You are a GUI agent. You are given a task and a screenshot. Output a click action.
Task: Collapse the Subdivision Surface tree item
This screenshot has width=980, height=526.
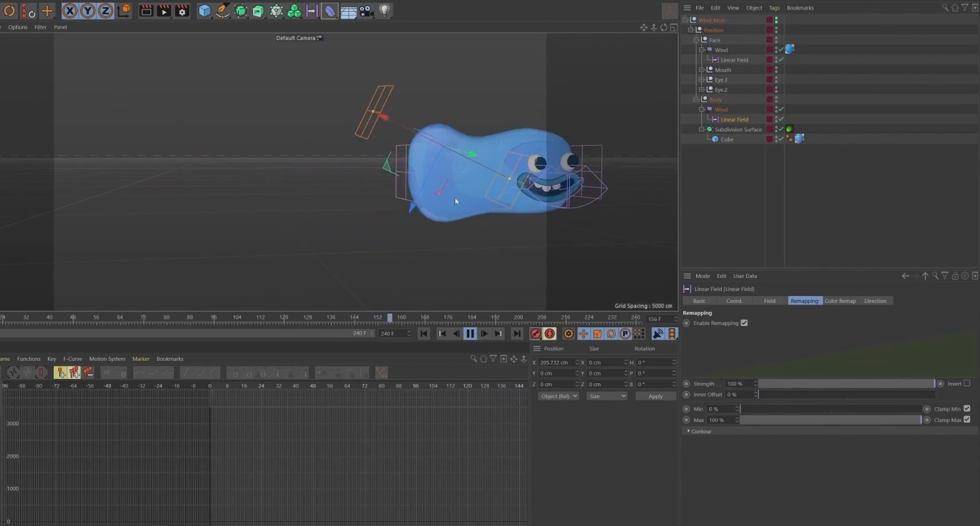point(701,130)
